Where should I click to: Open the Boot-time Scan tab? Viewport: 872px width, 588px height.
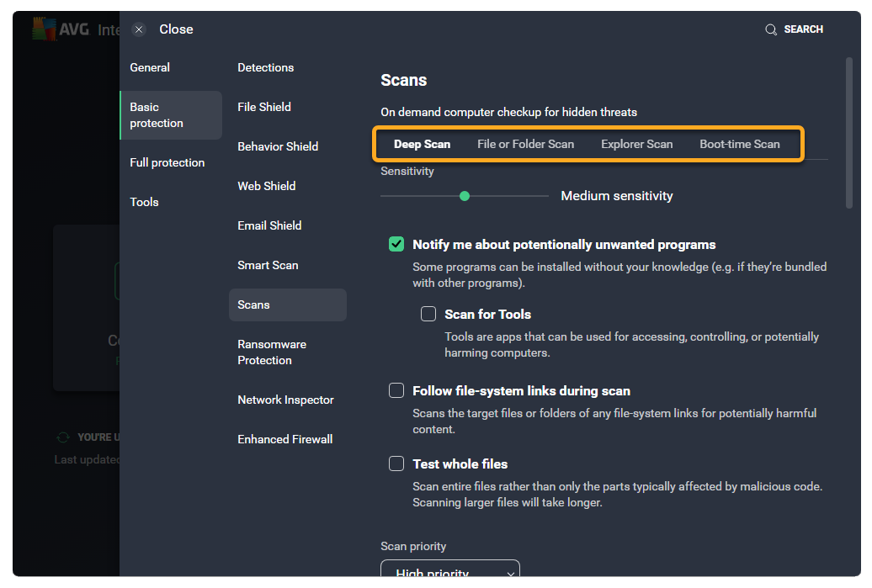coord(739,144)
